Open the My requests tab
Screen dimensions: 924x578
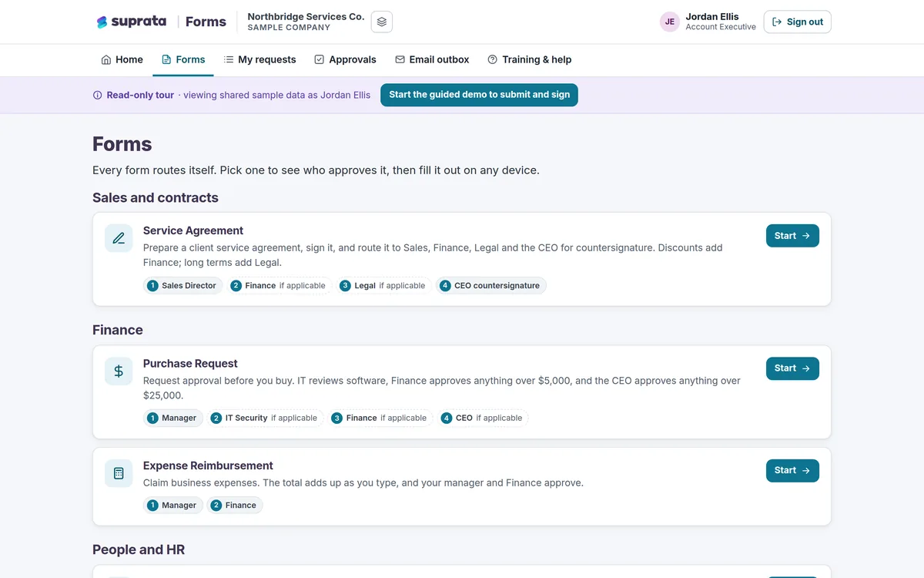coord(259,59)
